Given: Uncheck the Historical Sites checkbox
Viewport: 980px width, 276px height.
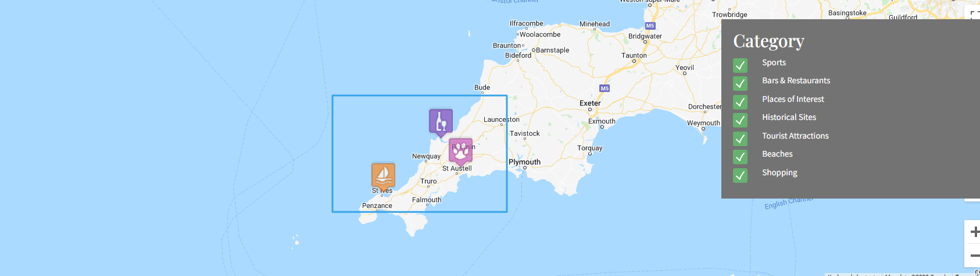Looking at the screenshot, I should (x=740, y=120).
